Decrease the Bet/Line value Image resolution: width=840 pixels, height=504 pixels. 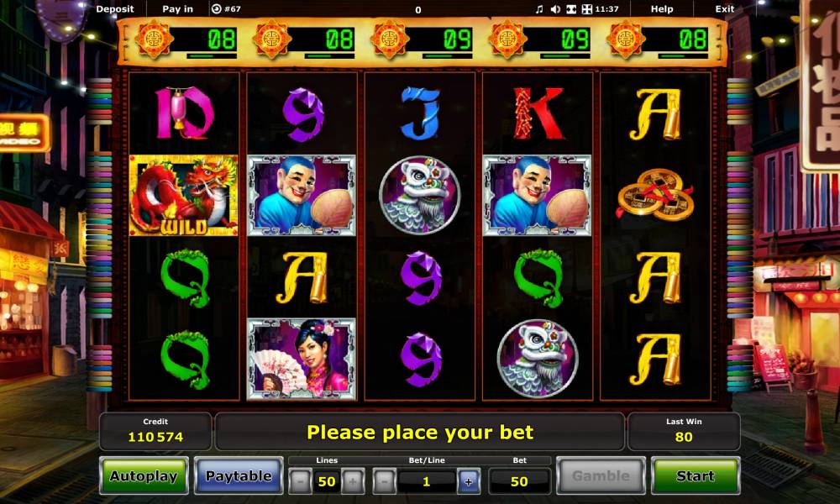384,481
